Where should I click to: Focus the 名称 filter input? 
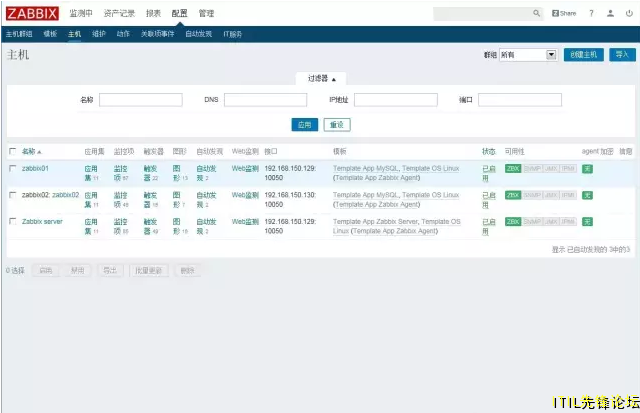[141, 100]
